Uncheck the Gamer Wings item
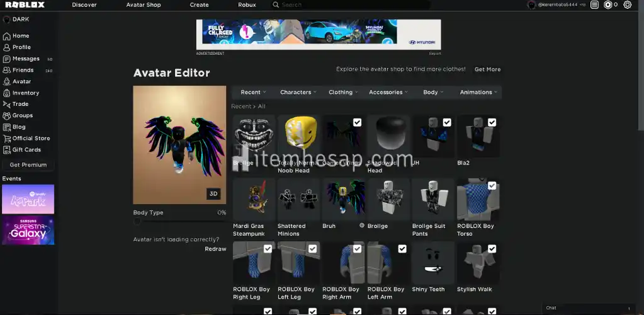 point(357,122)
